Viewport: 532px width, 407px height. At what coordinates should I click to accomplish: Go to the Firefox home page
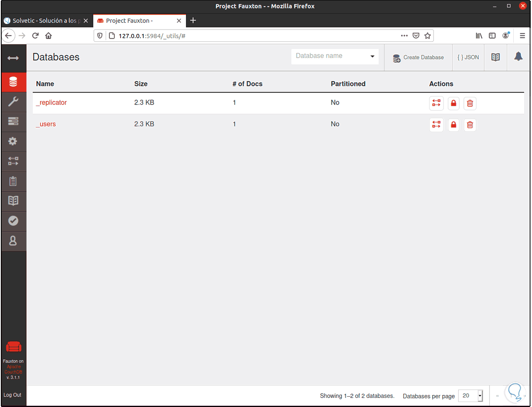(49, 36)
